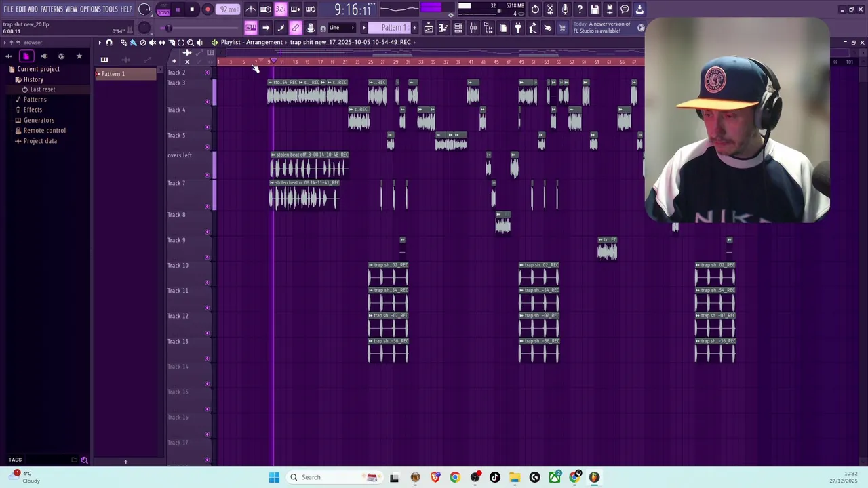The image size is (868, 488).
Task: Select Pattern 1 in the playlist picker
Action: click(125, 74)
